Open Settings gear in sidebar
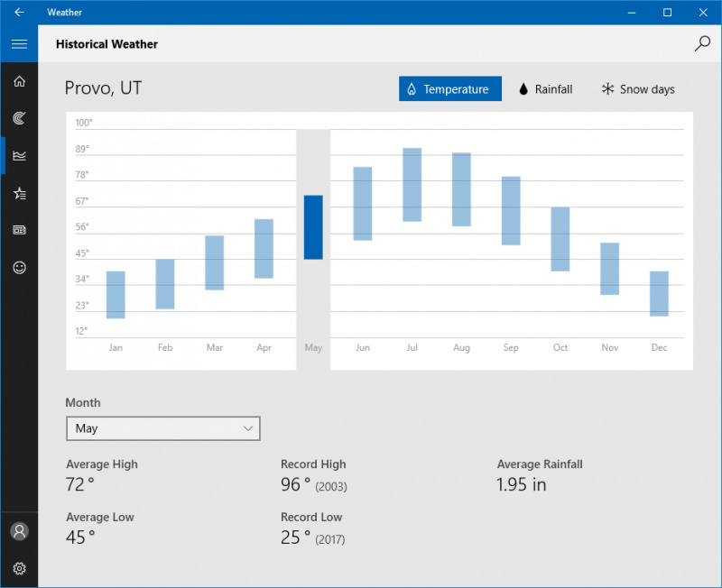Screen dimensions: 722x588 tap(19, 569)
